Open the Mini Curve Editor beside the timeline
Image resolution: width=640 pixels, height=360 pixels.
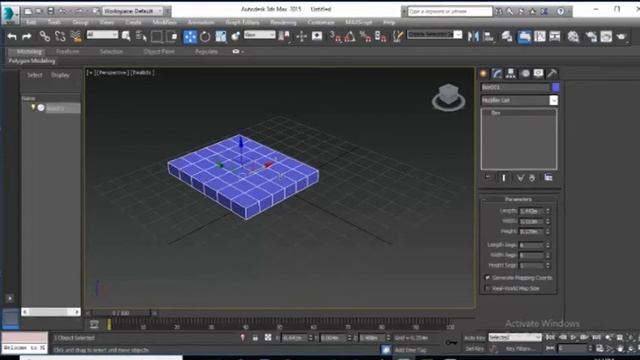point(94,324)
